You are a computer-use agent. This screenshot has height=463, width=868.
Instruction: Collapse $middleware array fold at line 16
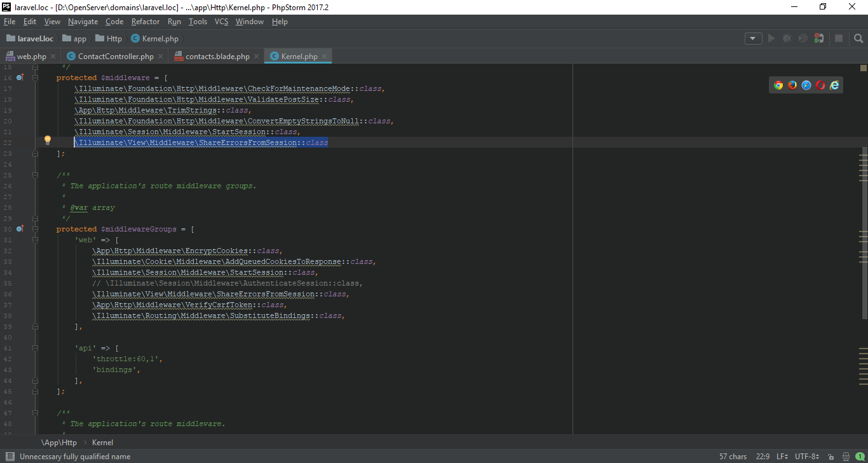(35, 78)
